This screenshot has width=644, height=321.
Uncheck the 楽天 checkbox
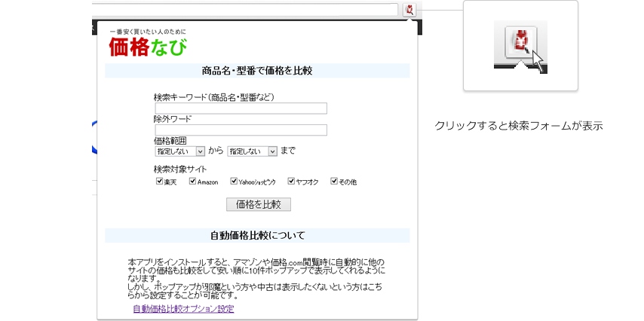[x=159, y=181]
